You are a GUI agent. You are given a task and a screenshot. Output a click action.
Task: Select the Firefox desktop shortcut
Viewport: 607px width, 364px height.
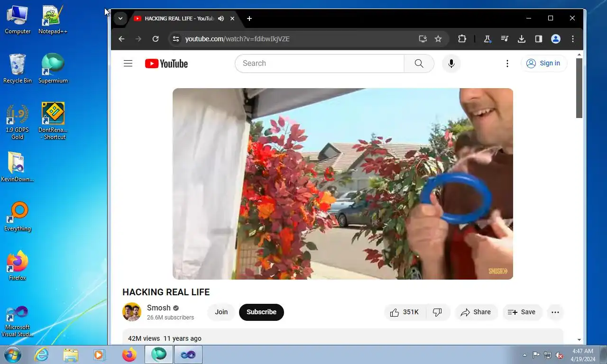pyautogui.click(x=18, y=266)
